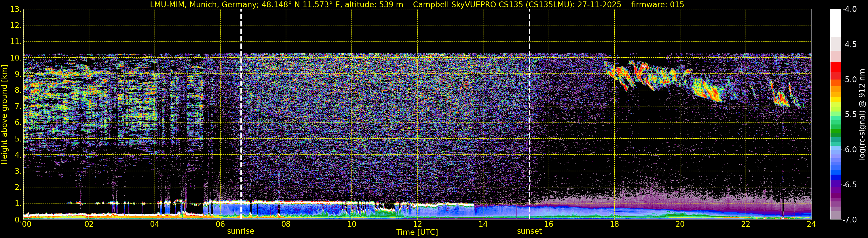Viewport: 868px width, 238px height.
Task: Click the '27-11-2025' date in the title
Action: [x=599, y=5]
